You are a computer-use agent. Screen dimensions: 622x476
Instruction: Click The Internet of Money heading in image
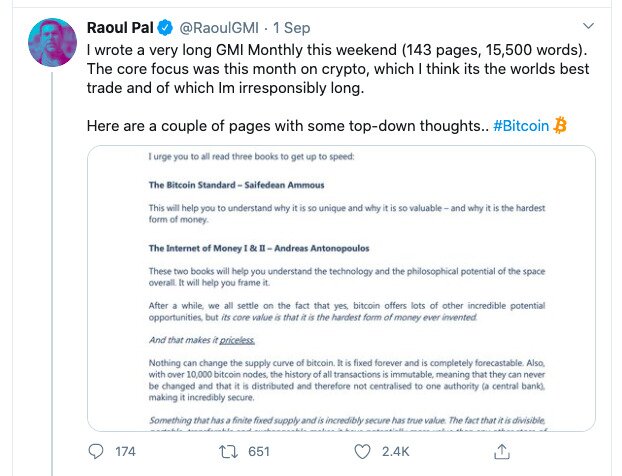pyautogui.click(x=259, y=248)
